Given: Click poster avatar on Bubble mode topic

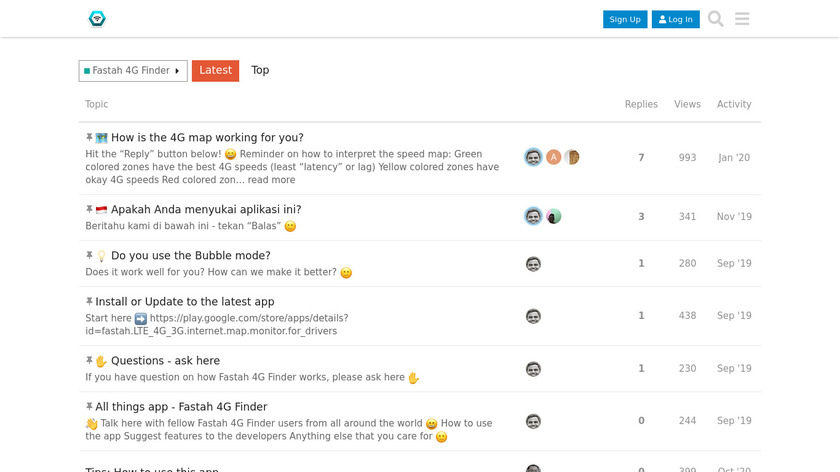Looking at the screenshot, I should [533, 264].
